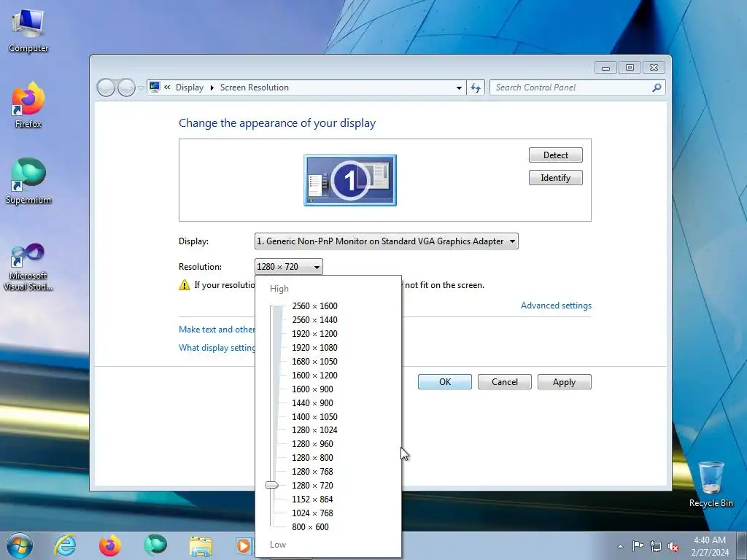Launch Supermium from the desktop
The width and height of the screenshot is (747, 560).
[28, 182]
